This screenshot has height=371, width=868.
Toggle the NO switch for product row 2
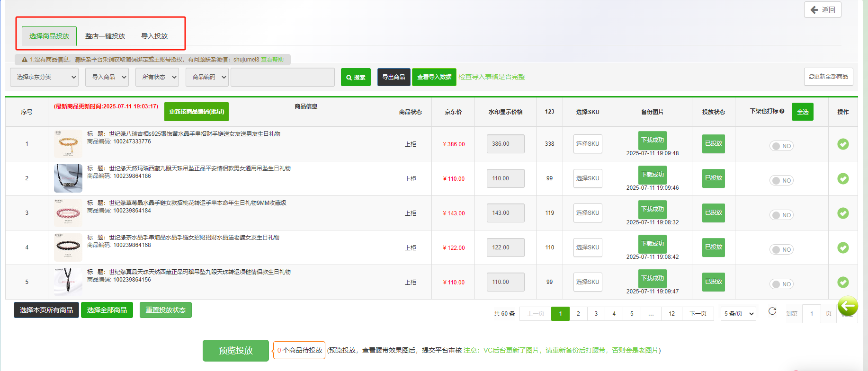(x=781, y=180)
